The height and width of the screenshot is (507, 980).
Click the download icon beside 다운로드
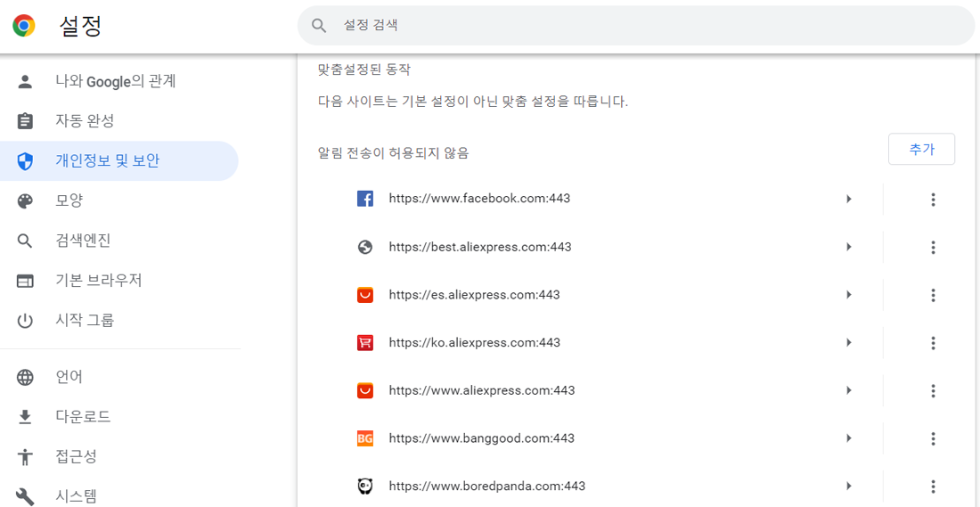tap(25, 417)
